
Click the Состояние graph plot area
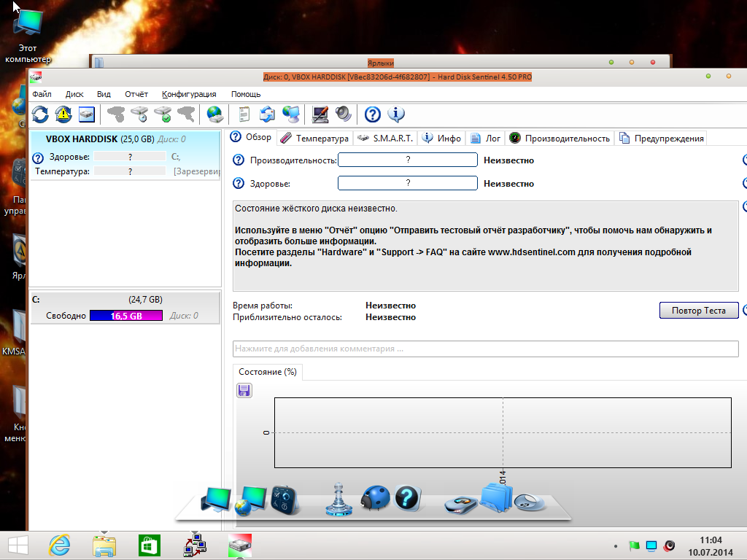pyautogui.click(x=503, y=432)
